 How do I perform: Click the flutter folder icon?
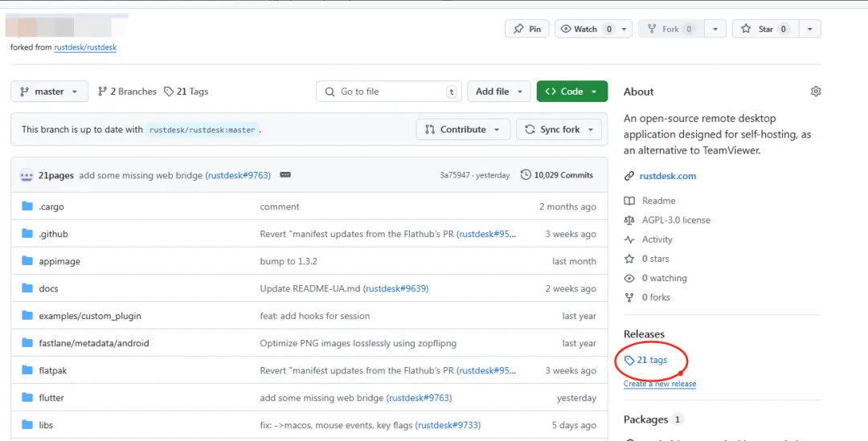pos(27,398)
